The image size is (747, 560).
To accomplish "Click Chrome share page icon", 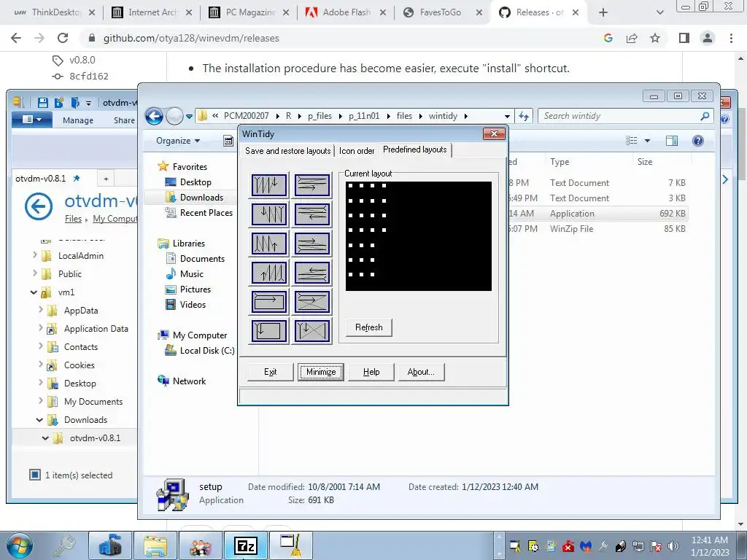I will point(632,38).
